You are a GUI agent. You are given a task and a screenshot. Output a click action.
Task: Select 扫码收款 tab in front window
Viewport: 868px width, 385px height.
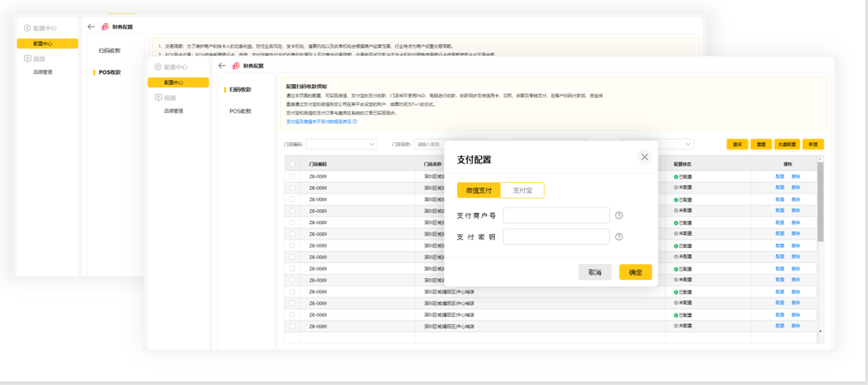pyautogui.click(x=240, y=89)
